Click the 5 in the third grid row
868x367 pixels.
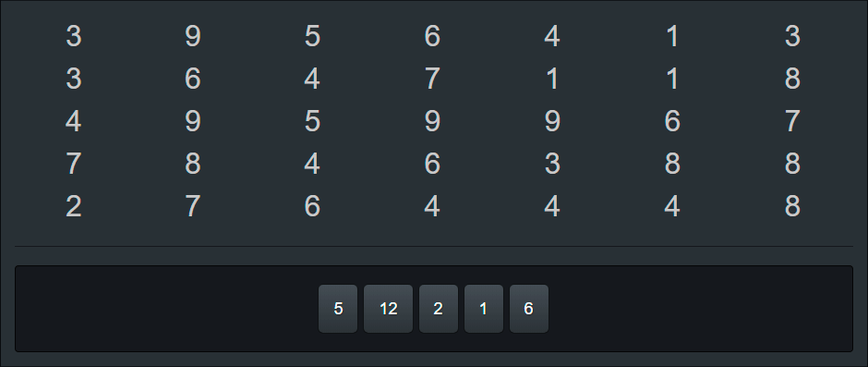tap(312, 121)
